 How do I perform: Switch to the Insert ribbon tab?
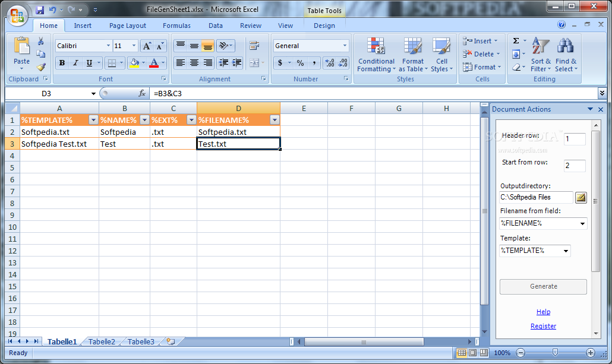tap(83, 26)
